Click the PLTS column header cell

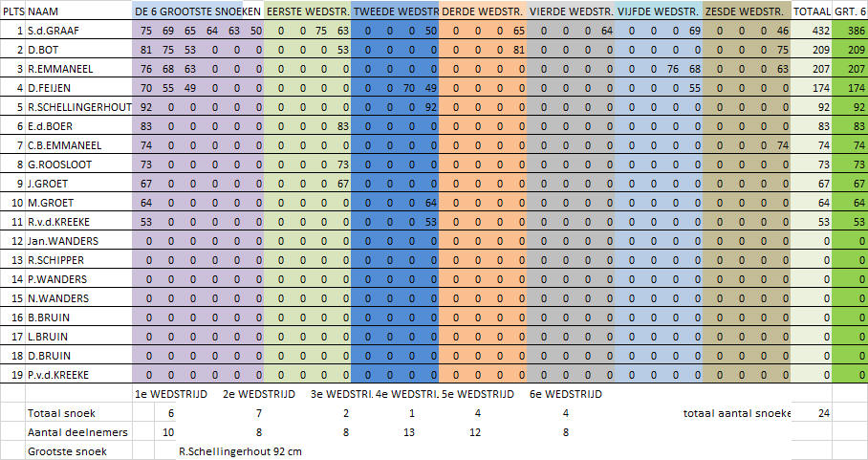pyautogui.click(x=12, y=11)
